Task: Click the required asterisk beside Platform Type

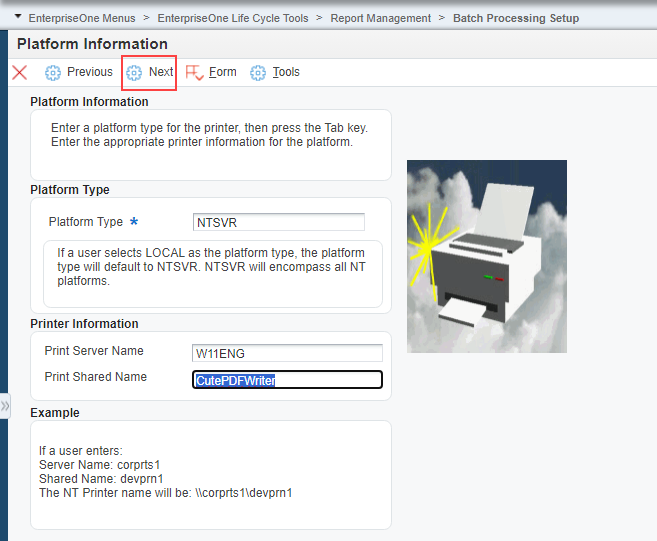Action: 134,221
